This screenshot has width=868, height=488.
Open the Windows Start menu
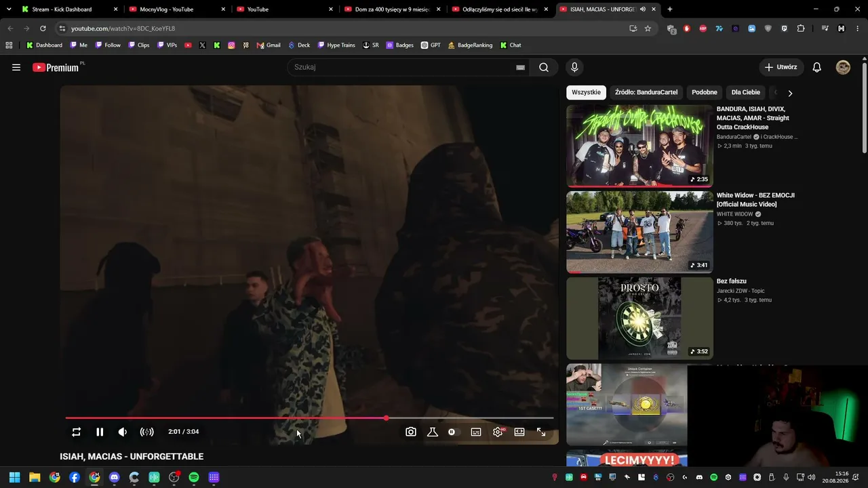click(x=15, y=477)
